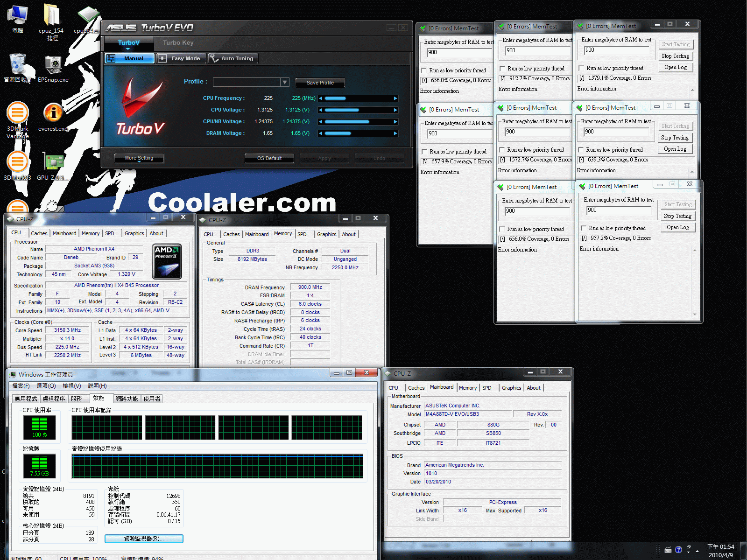Open the TurboV Profile dropdown
This screenshot has height=560, width=747.
coord(285,82)
